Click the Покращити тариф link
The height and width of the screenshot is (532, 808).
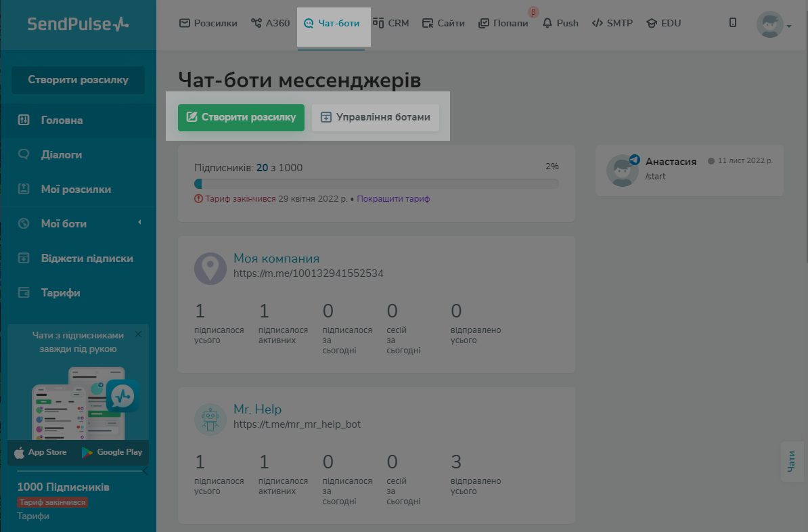pos(393,198)
